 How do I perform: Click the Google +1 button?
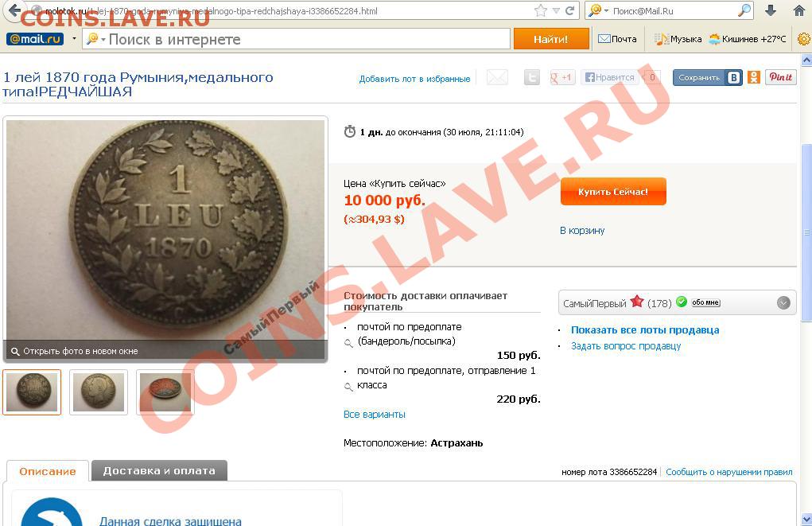(x=561, y=78)
